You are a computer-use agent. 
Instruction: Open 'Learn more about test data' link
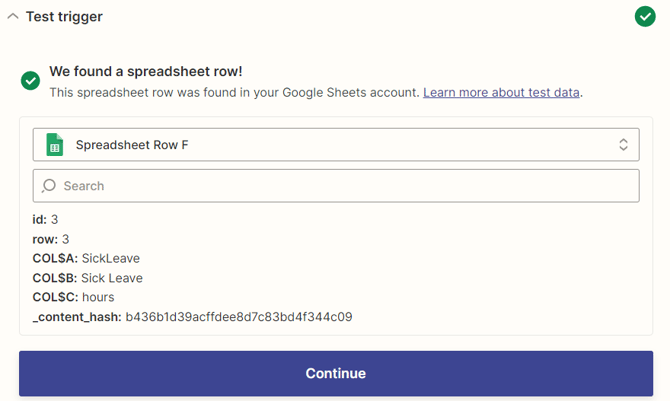501,92
